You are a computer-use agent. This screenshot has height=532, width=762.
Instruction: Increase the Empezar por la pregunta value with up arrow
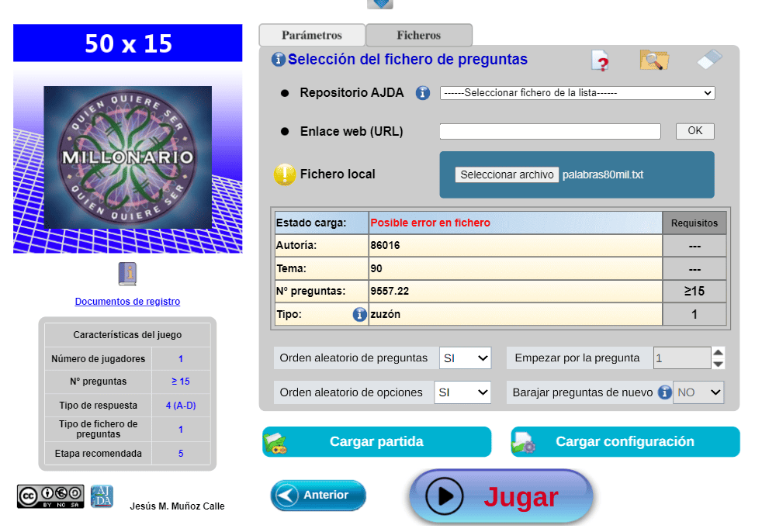718,352
